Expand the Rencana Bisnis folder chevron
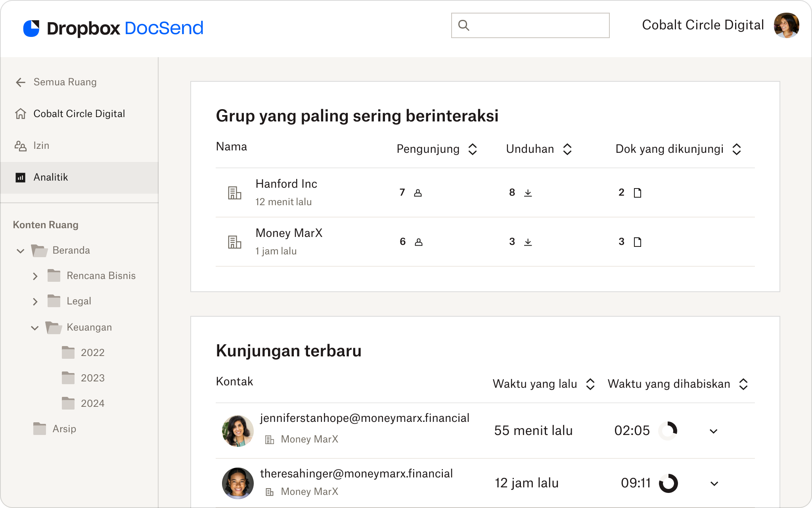The image size is (812, 508). pos(35,276)
